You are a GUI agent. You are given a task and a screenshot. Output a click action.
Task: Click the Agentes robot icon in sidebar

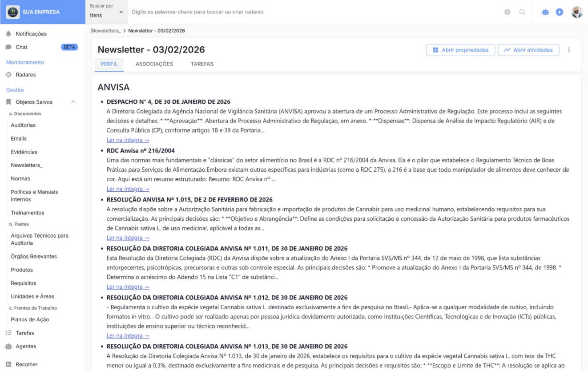pyautogui.click(x=8, y=346)
